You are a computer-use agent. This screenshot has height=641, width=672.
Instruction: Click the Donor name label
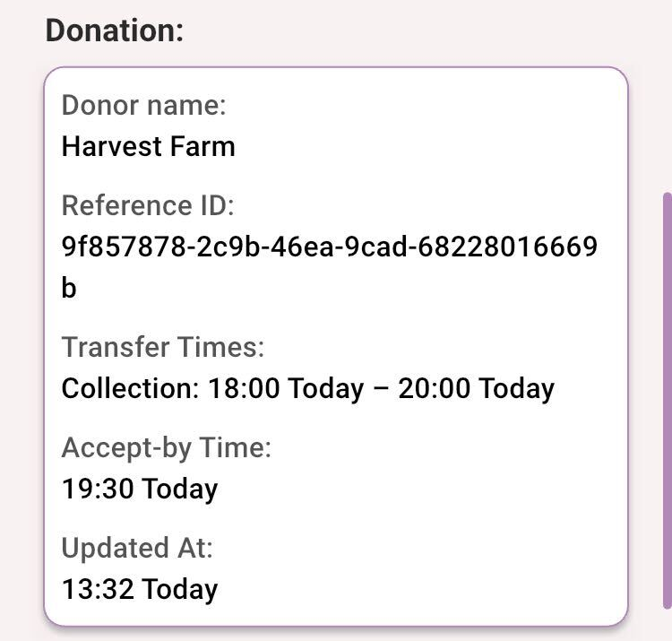(x=143, y=105)
